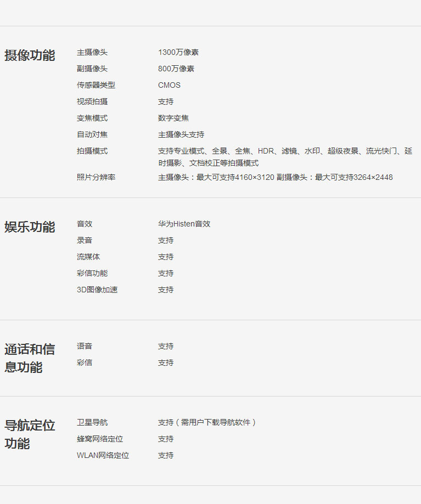Click the WLAN网络定位 label

tap(103, 455)
